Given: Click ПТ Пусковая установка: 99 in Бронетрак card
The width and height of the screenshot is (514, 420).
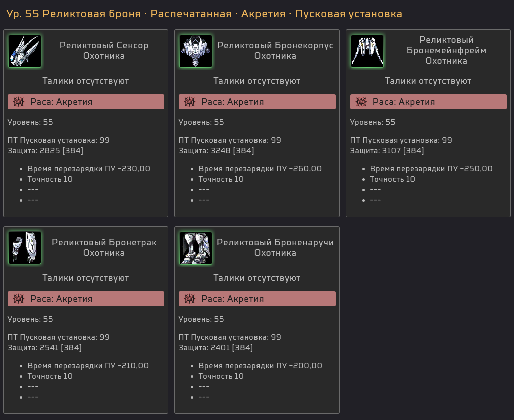Looking at the screenshot, I should 58,337.
